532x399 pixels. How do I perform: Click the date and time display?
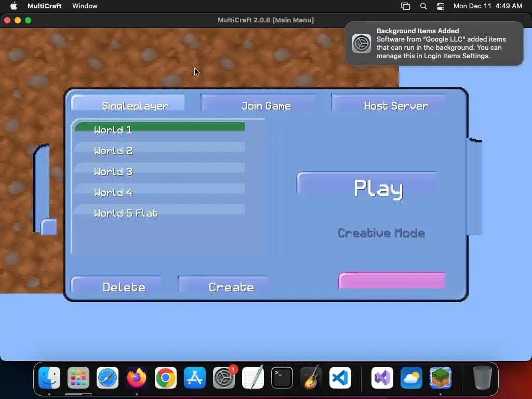(487, 6)
